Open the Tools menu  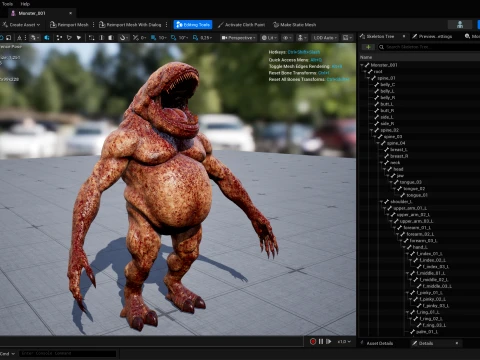click(x=7, y=4)
